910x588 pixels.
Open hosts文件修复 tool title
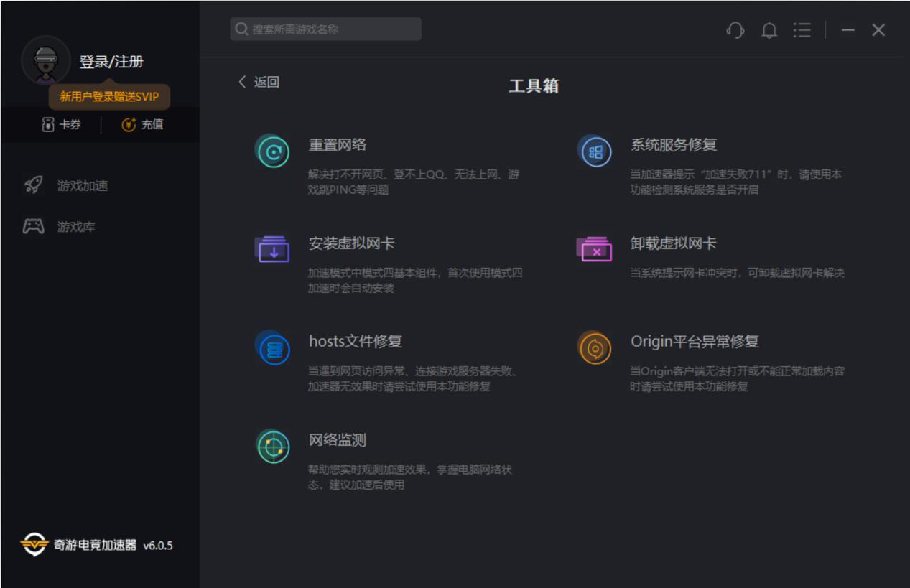click(x=356, y=342)
